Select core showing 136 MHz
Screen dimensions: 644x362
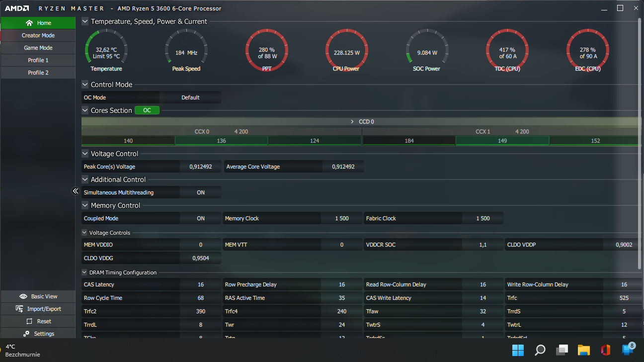(221, 141)
